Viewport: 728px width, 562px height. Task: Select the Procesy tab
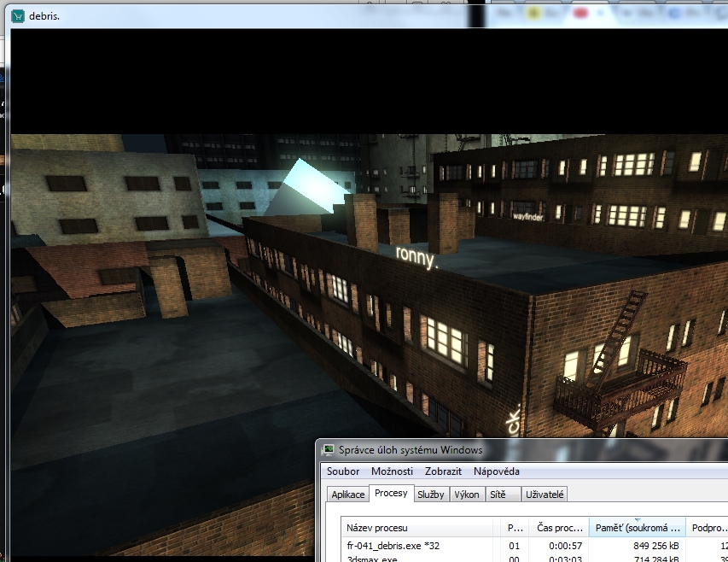click(x=391, y=494)
